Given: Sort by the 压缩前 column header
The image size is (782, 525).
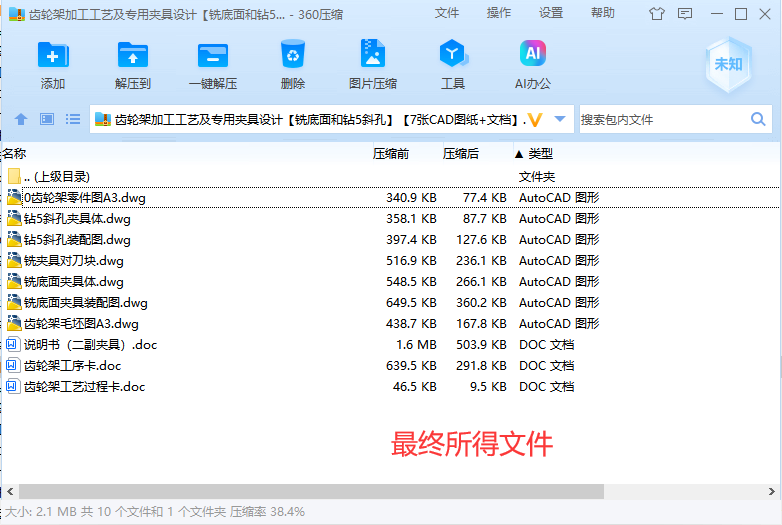Looking at the screenshot, I should [391, 154].
